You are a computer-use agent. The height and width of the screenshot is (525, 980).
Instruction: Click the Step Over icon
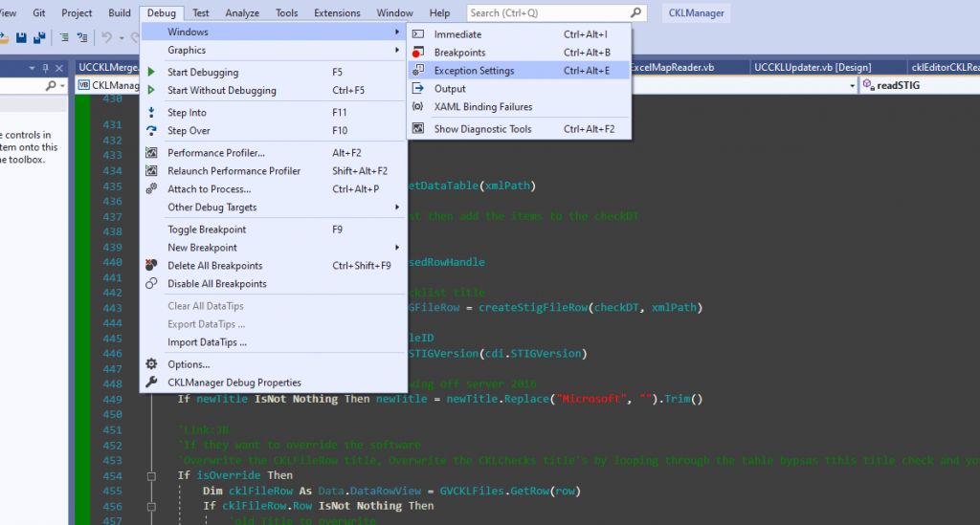coord(151,130)
